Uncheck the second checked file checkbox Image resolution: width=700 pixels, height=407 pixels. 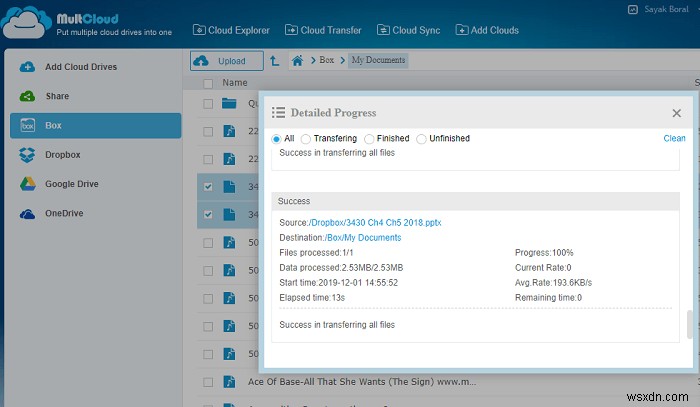[x=208, y=215]
